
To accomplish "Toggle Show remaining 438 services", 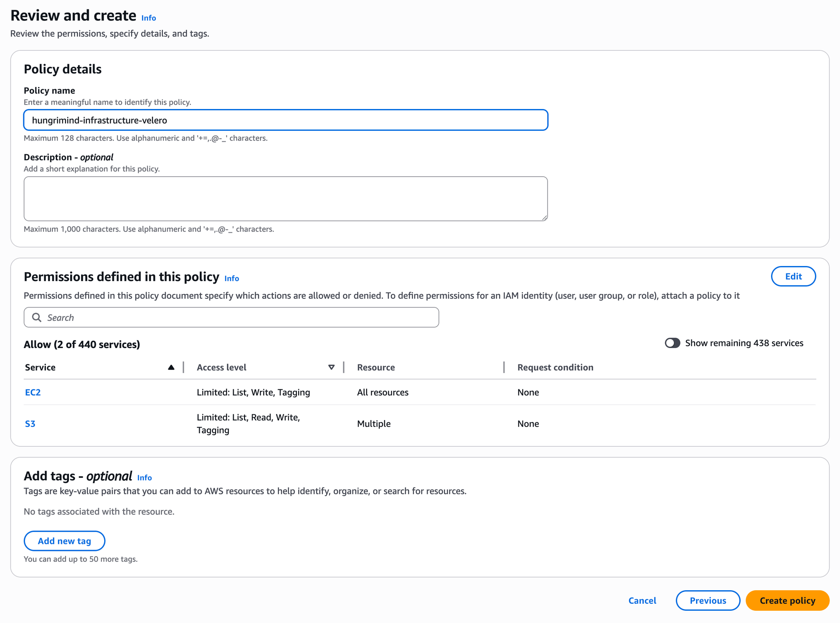I will pos(672,343).
